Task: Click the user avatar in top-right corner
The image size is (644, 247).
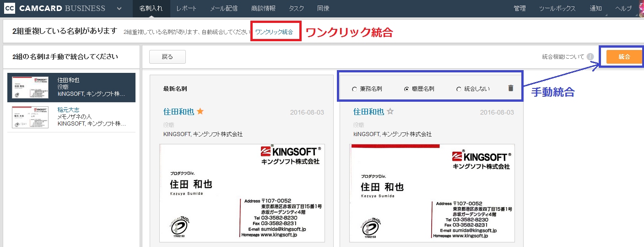Action: coord(640,8)
